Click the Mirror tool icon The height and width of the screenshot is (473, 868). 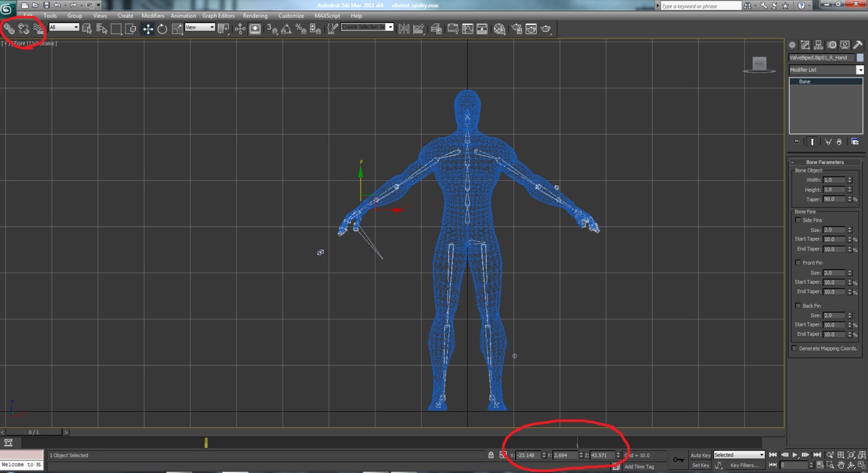point(404,29)
